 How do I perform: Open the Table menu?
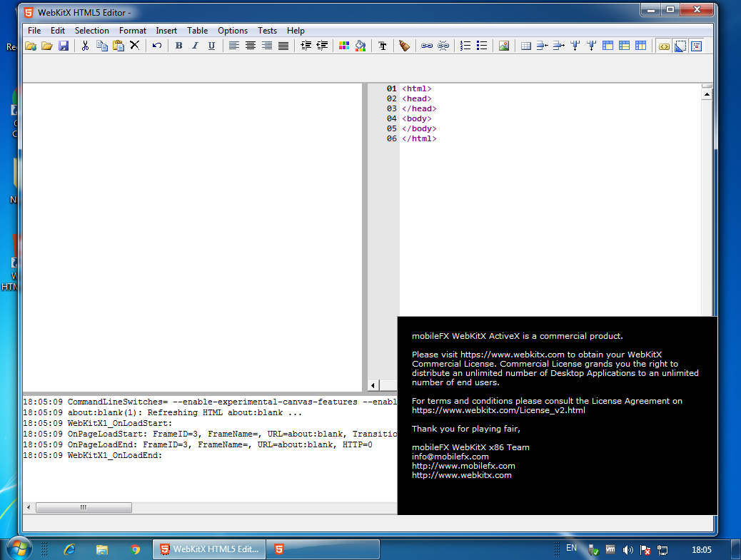[197, 30]
